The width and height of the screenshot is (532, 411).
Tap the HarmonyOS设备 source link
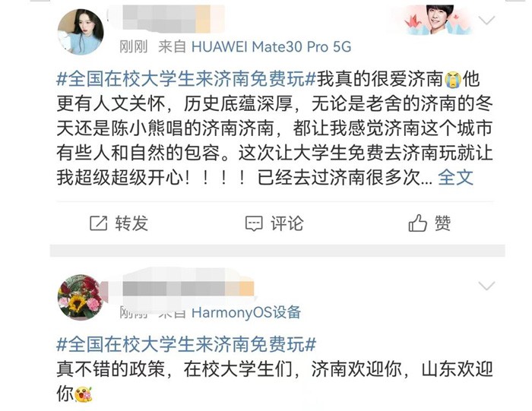pyautogui.click(x=246, y=313)
